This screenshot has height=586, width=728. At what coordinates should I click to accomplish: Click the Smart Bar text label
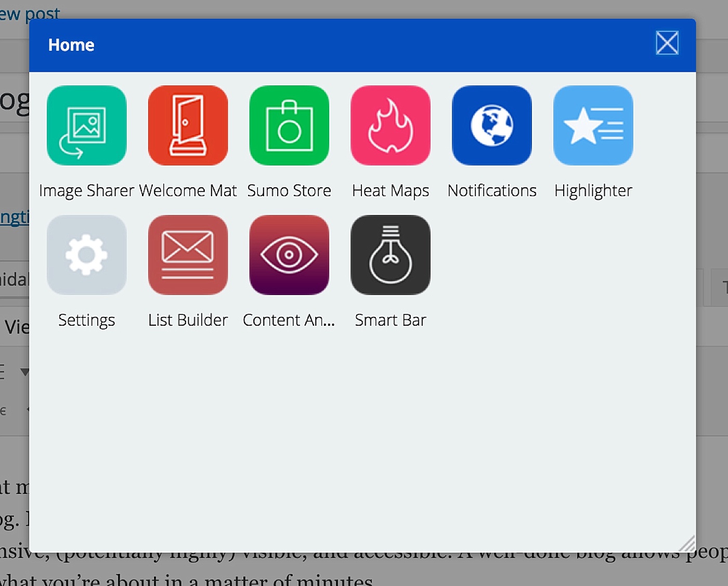coord(391,320)
